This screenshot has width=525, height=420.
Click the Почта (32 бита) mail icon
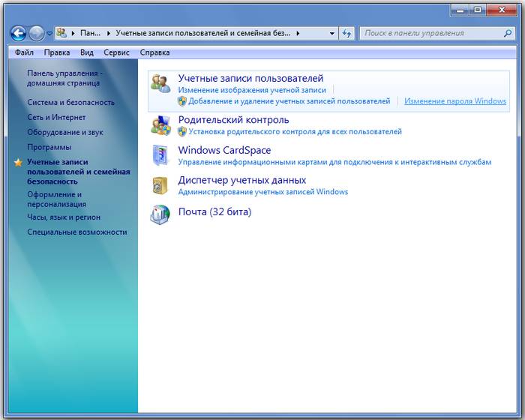[x=160, y=215]
